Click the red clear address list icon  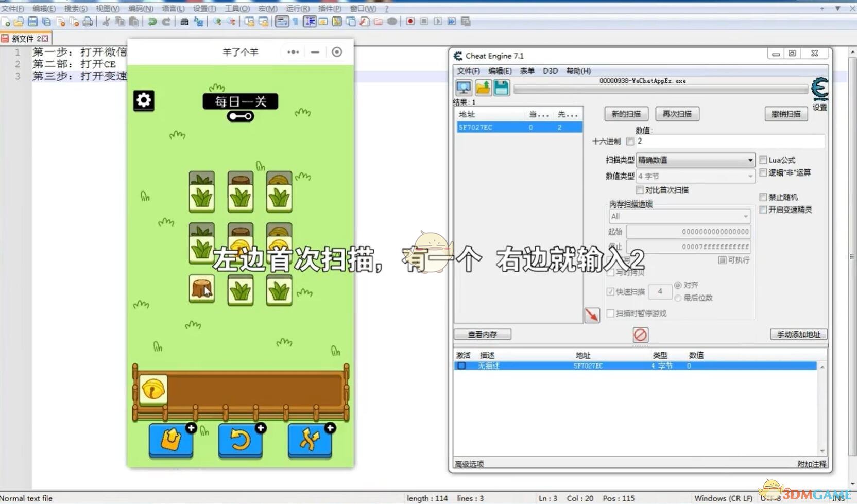click(640, 335)
